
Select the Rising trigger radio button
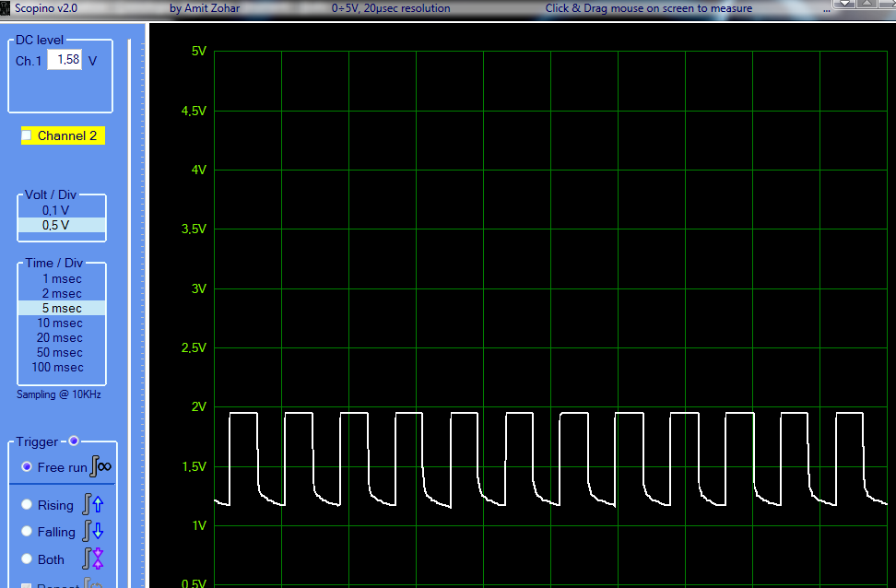[27, 505]
